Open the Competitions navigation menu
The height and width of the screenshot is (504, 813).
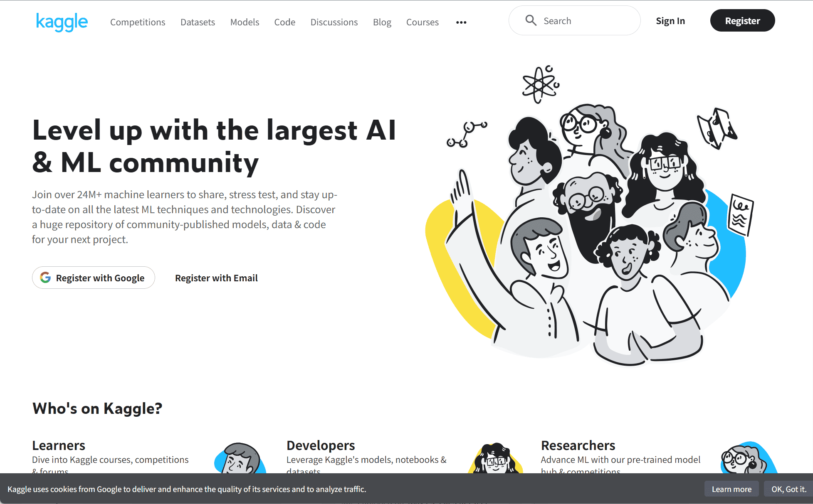coord(137,22)
